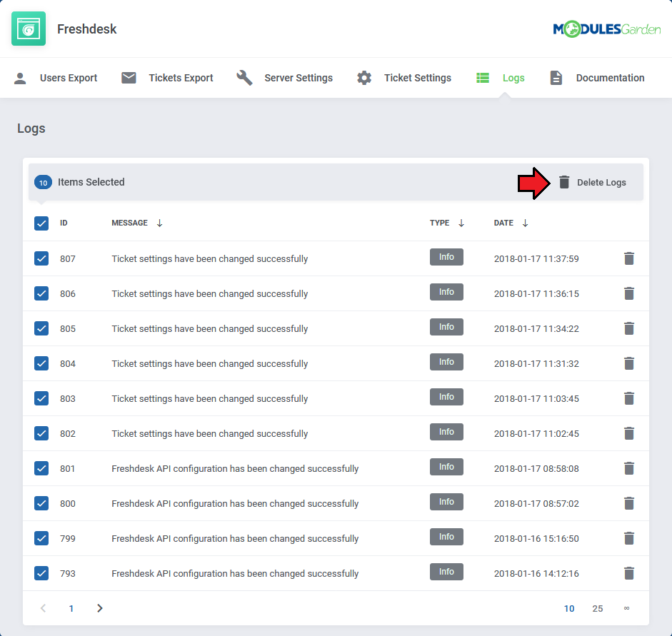This screenshot has height=636, width=672.
Task: Delete log 805 with its trash icon
Action: pyautogui.click(x=628, y=328)
